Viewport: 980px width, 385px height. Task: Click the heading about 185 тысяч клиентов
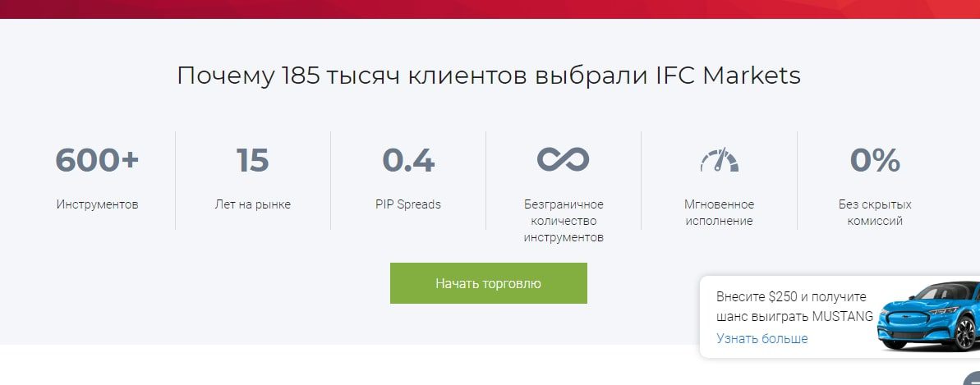(x=489, y=76)
